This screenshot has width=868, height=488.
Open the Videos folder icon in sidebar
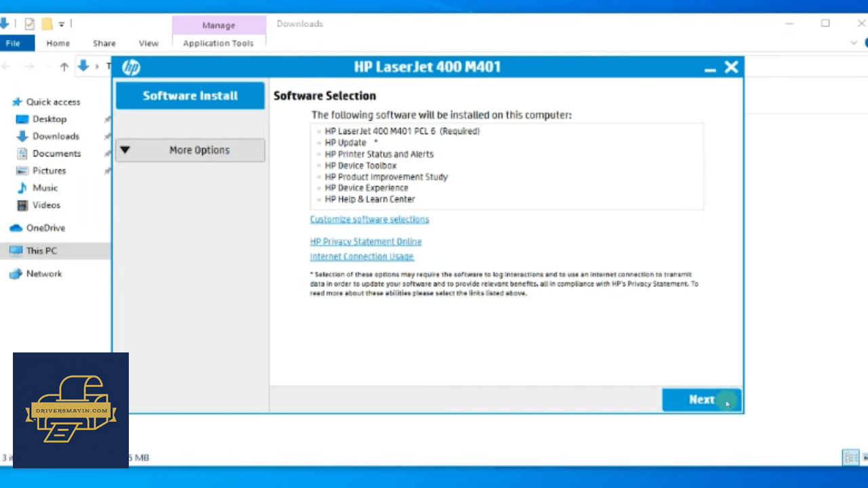[22, 205]
